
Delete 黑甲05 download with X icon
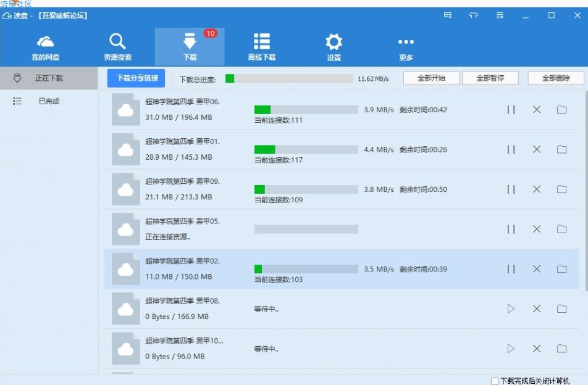(537, 229)
